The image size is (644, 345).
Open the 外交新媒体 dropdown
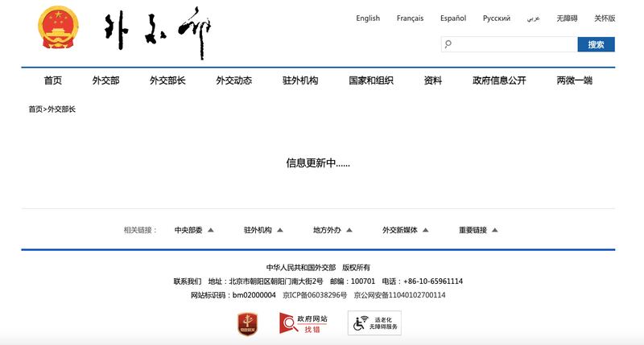point(405,230)
